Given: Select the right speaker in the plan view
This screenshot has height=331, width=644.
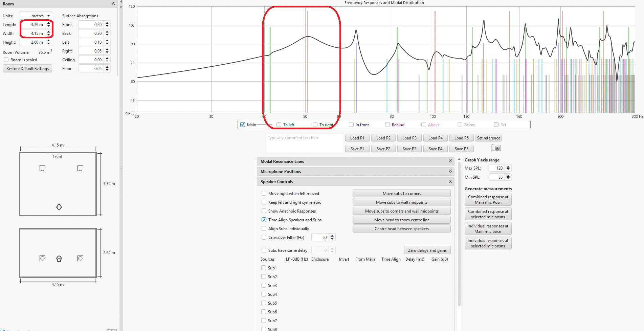Looking at the screenshot, I should click(x=80, y=169).
